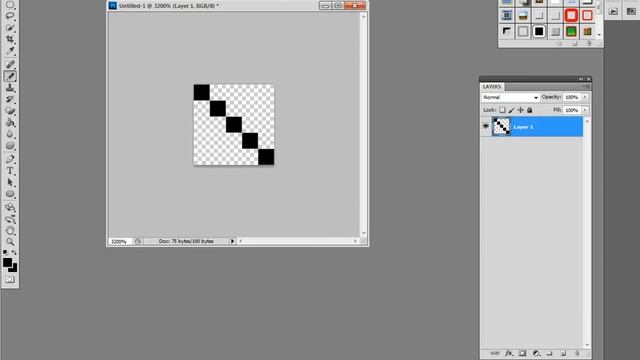Click document vertical scrollbar down arrow
640x360 pixels.
click(x=363, y=233)
